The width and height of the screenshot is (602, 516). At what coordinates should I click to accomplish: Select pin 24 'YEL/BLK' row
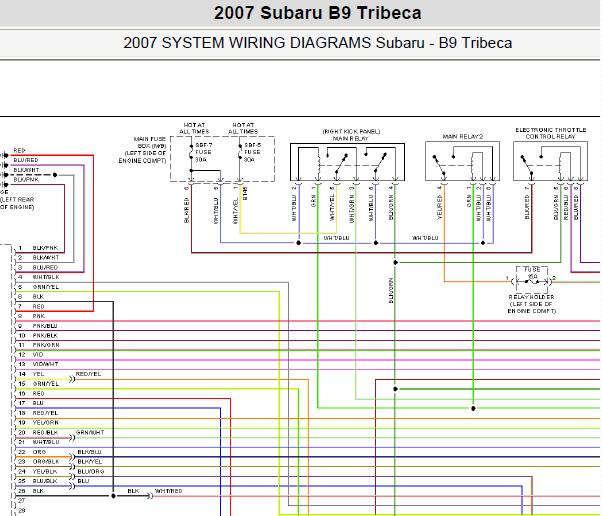[x=38, y=471]
